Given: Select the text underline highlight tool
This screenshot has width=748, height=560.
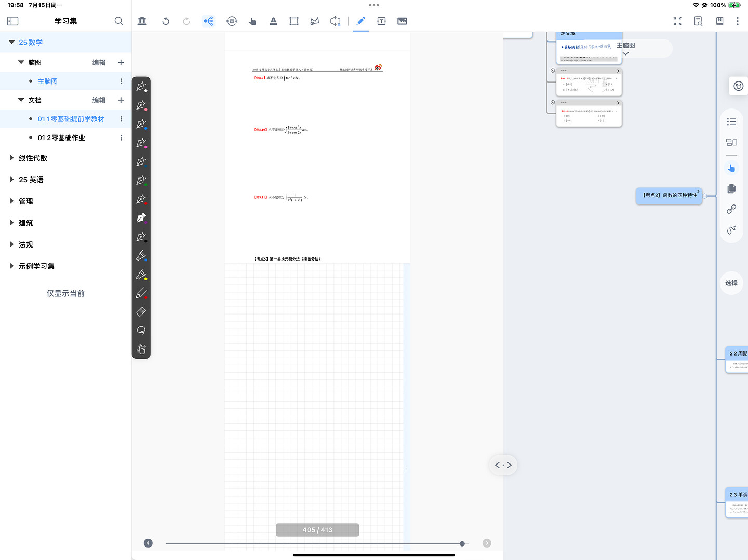Looking at the screenshot, I should point(273,21).
